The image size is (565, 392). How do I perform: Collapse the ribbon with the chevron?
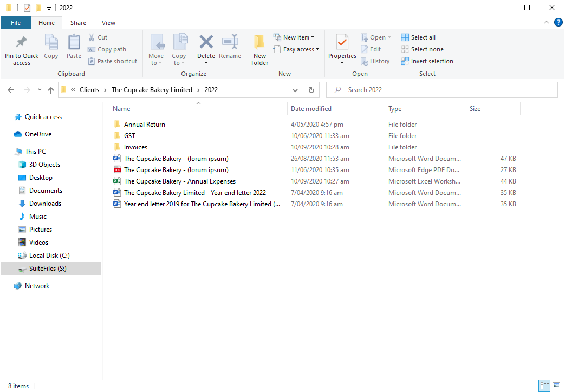click(x=546, y=22)
